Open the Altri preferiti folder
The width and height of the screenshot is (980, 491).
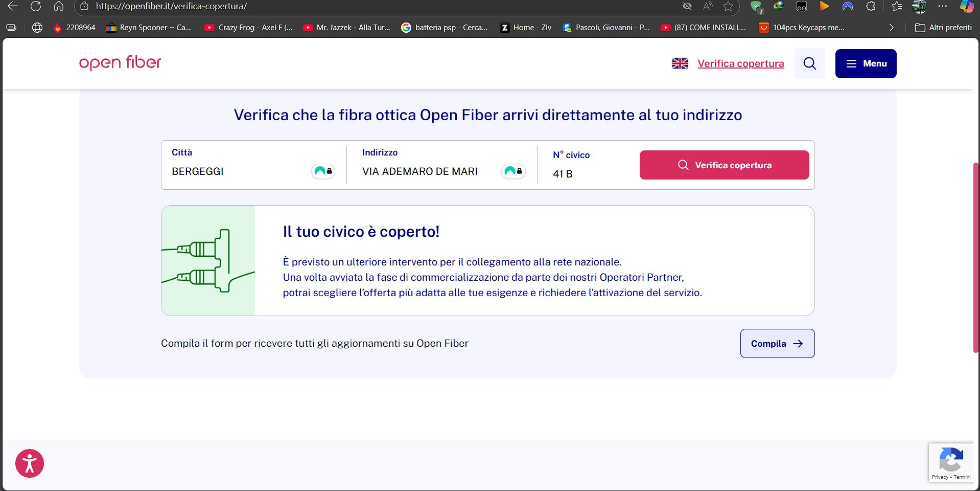(943, 28)
